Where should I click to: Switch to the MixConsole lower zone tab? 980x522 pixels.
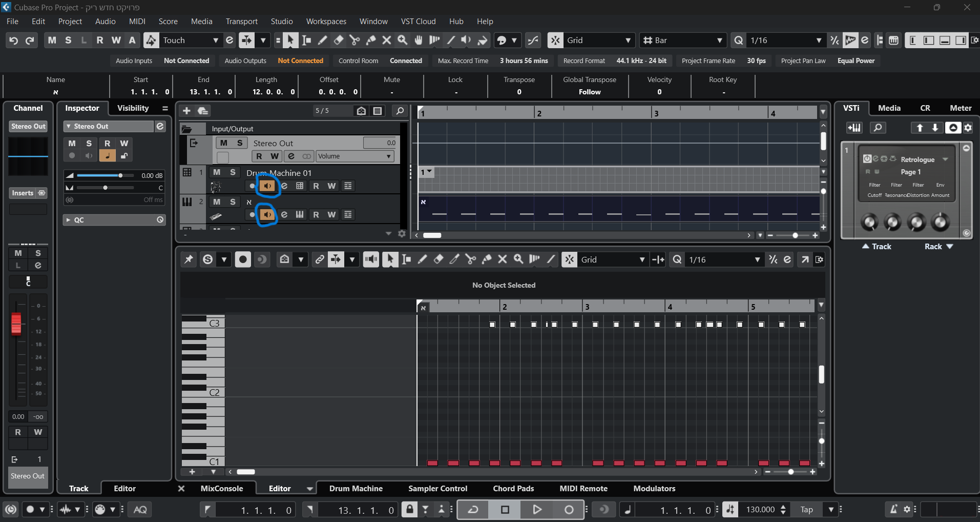222,489
